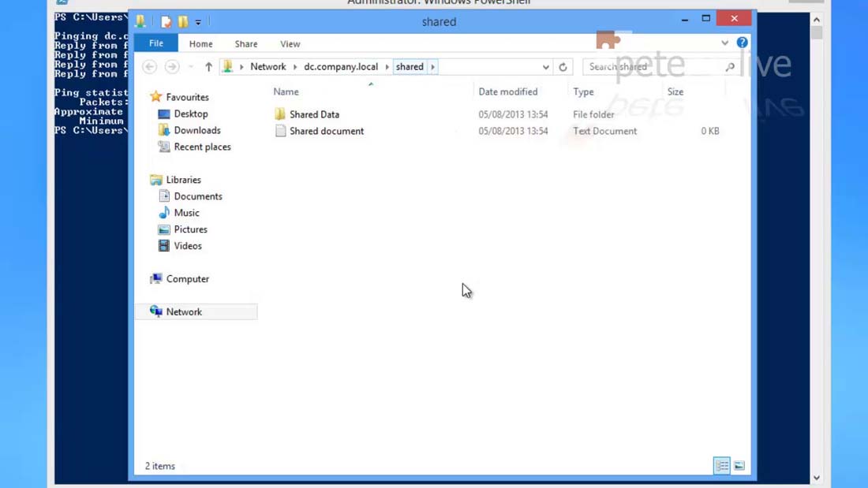Click the Pictures library icon
This screenshot has height=488, width=868.
point(164,229)
